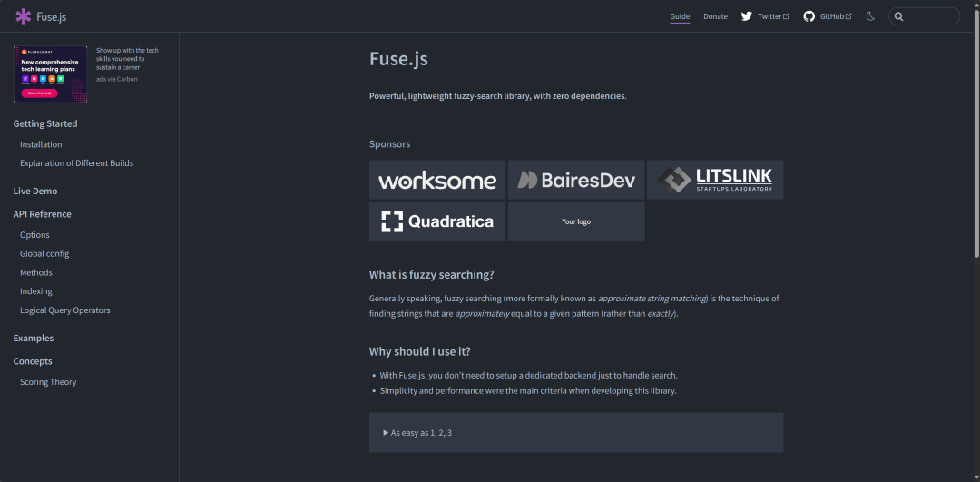Open Logical Query Operators page
The height and width of the screenshot is (482, 980).
(x=65, y=310)
